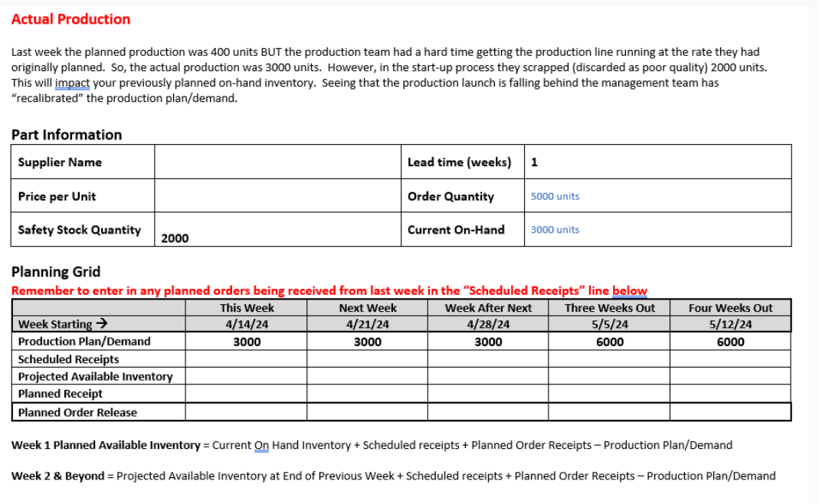Select the Price per Unit entry cell
The width and height of the screenshot is (819, 504).
point(276,195)
